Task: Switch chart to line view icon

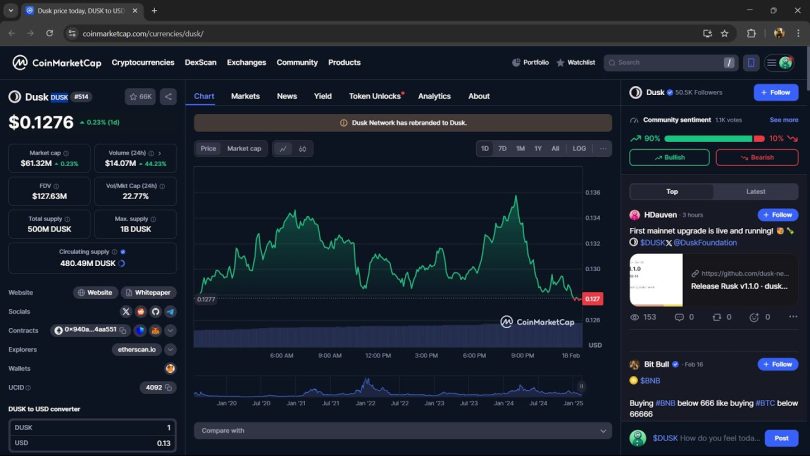Action: 283,149
